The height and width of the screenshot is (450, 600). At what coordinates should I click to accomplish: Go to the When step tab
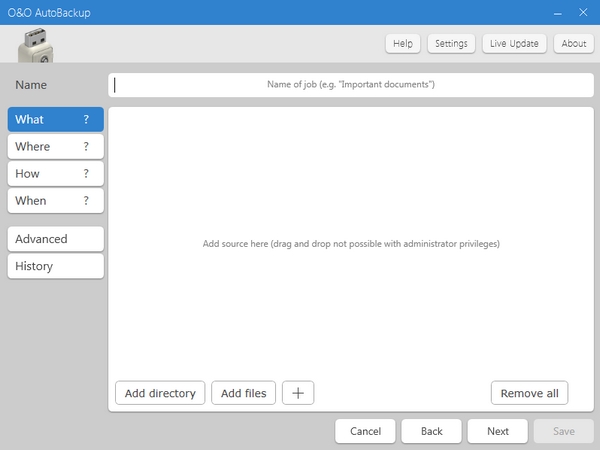pyautogui.click(x=55, y=201)
